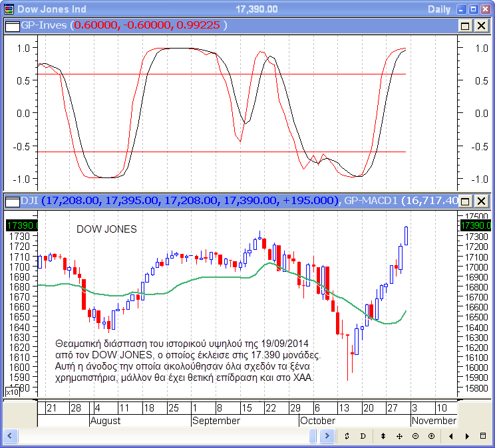495x448 pixels.
Task: Select the 'DOW JONES' text label on chart
Action: (x=106, y=229)
